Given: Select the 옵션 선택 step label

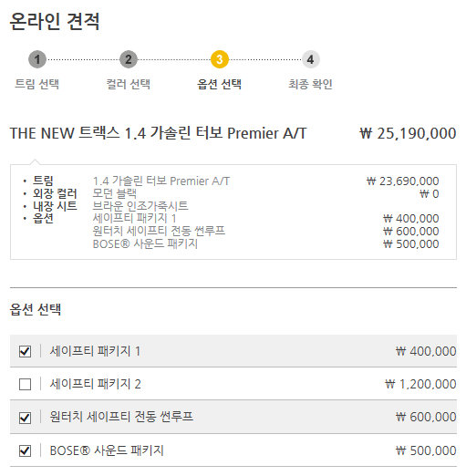Looking at the screenshot, I should (220, 84).
